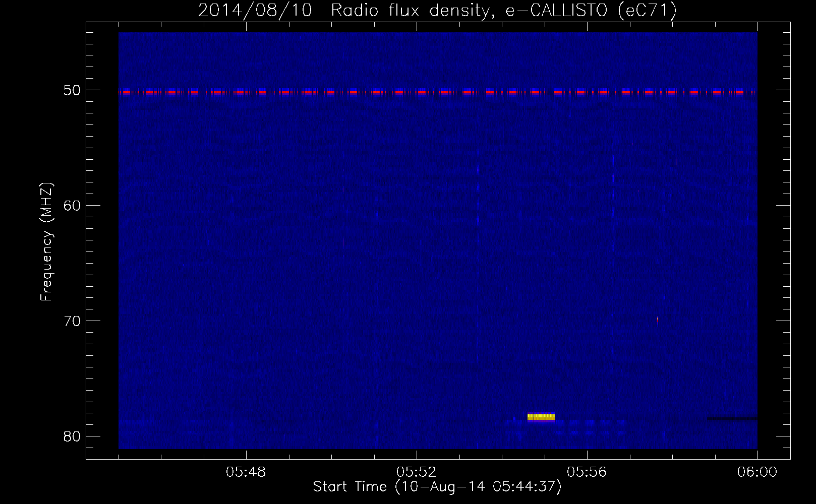Click the 'Frequency (MHZ)' axis label

tap(46, 242)
